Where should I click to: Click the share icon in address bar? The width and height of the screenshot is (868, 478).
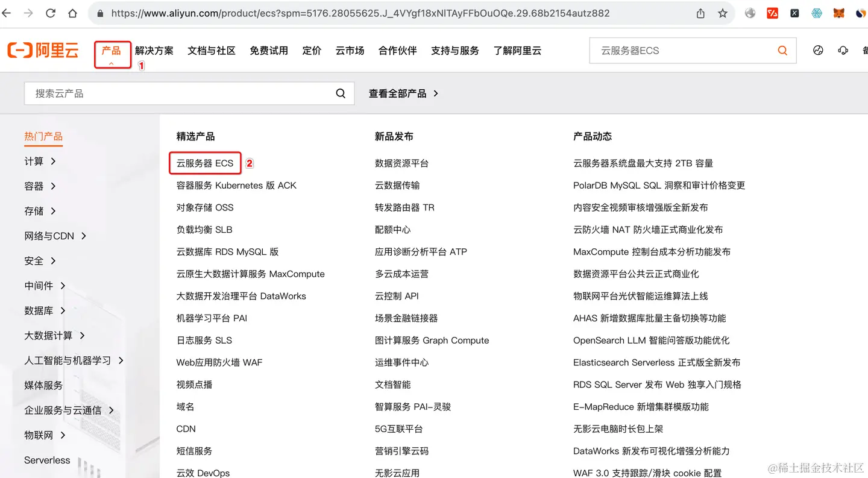point(700,13)
